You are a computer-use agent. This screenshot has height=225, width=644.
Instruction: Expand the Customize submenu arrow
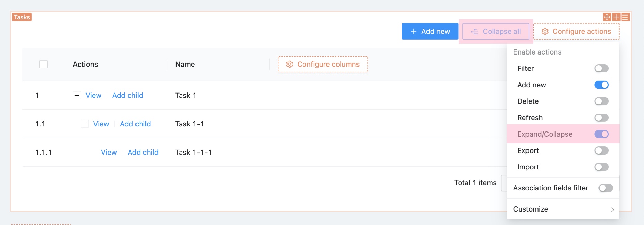(612, 209)
